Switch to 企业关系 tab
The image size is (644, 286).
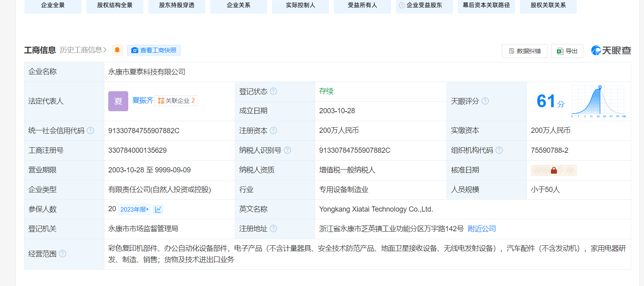point(239,6)
